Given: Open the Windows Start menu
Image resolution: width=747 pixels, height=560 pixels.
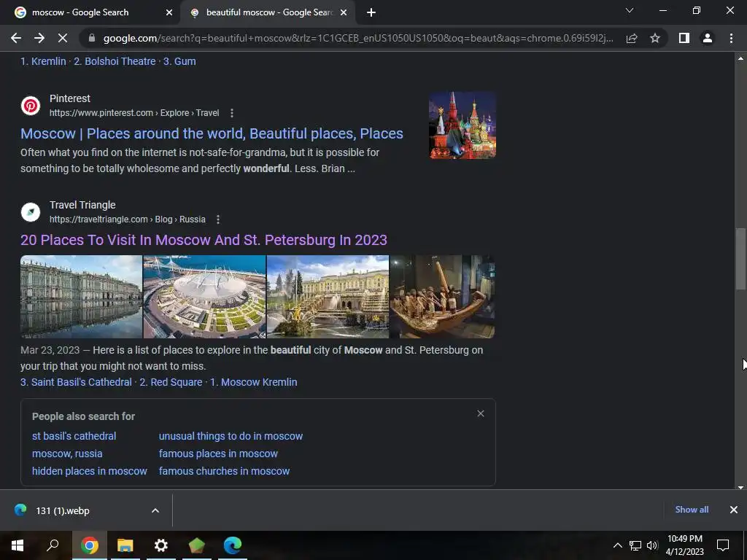Looking at the screenshot, I should coord(18,545).
